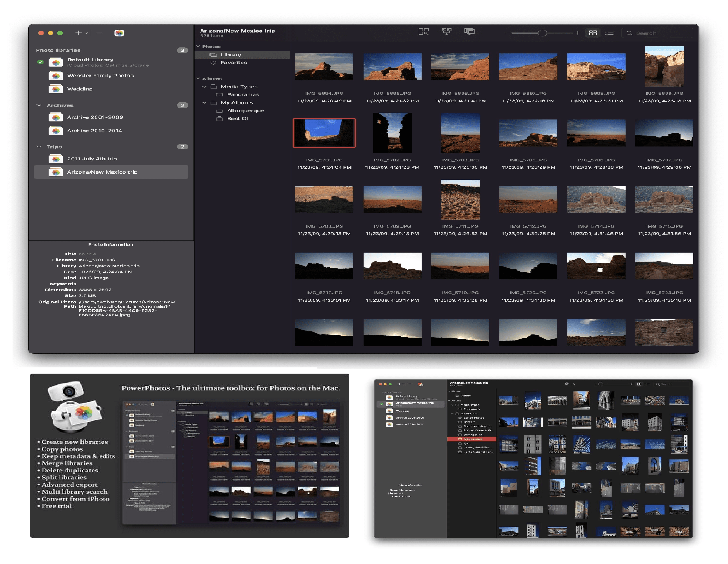
Task: Toggle grid view in lower-right window
Action: 639,384
